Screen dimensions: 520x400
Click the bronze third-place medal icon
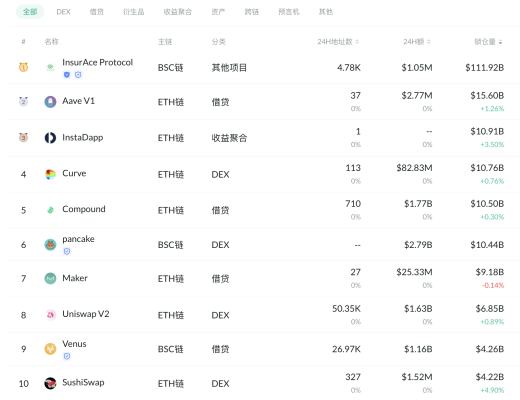point(23,137)
